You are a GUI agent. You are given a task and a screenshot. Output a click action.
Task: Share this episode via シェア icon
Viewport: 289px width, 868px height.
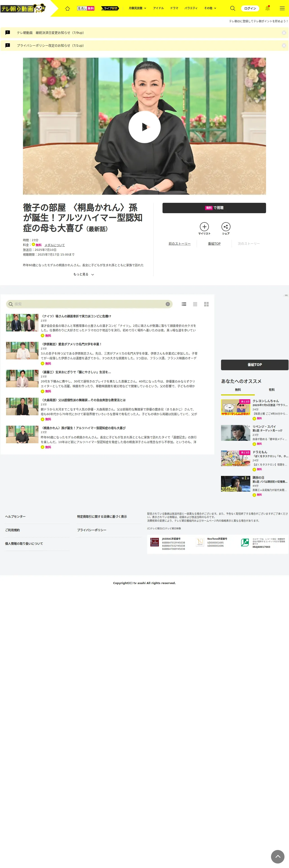pos(226,228)
